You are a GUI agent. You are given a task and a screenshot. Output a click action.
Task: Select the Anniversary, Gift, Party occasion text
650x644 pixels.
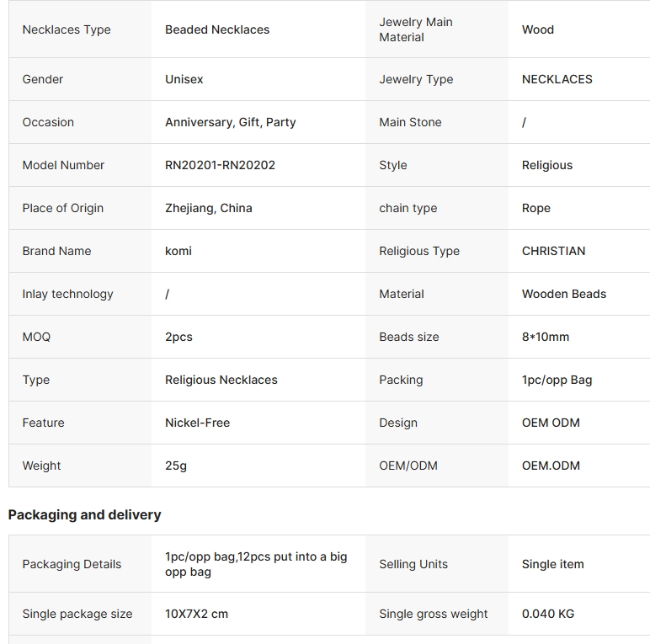pos(230,122)
